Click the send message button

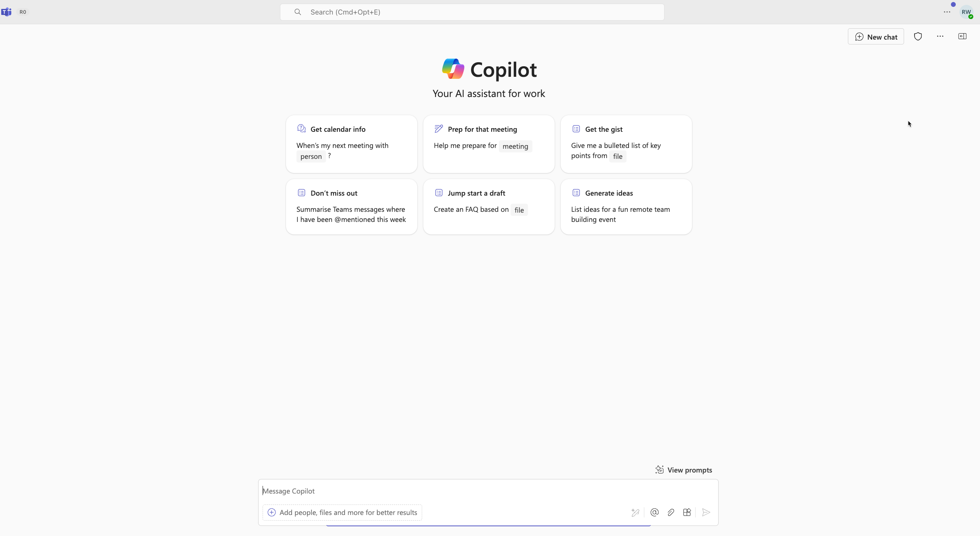pyautogui.click(x=706, y=512)
